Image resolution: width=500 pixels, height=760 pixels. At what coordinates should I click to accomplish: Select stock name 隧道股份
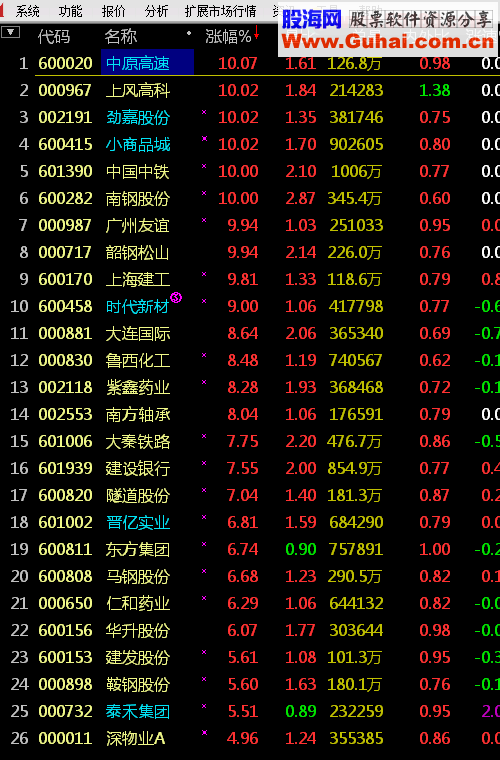pyautogui.click(x=138, y=495)
